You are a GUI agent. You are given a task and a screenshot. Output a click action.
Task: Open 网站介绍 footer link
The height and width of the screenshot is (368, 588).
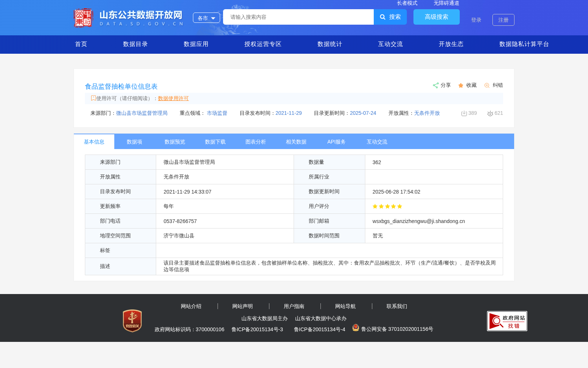191,306
